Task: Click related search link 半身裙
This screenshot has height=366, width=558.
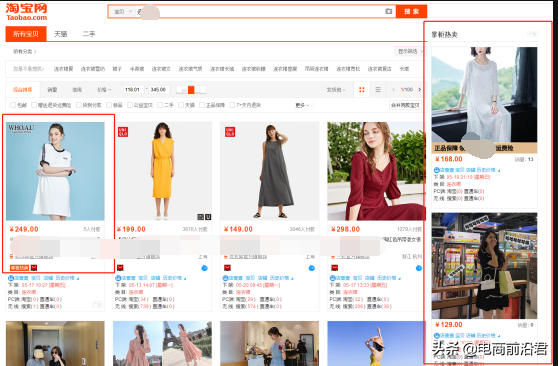Action: 137,69
